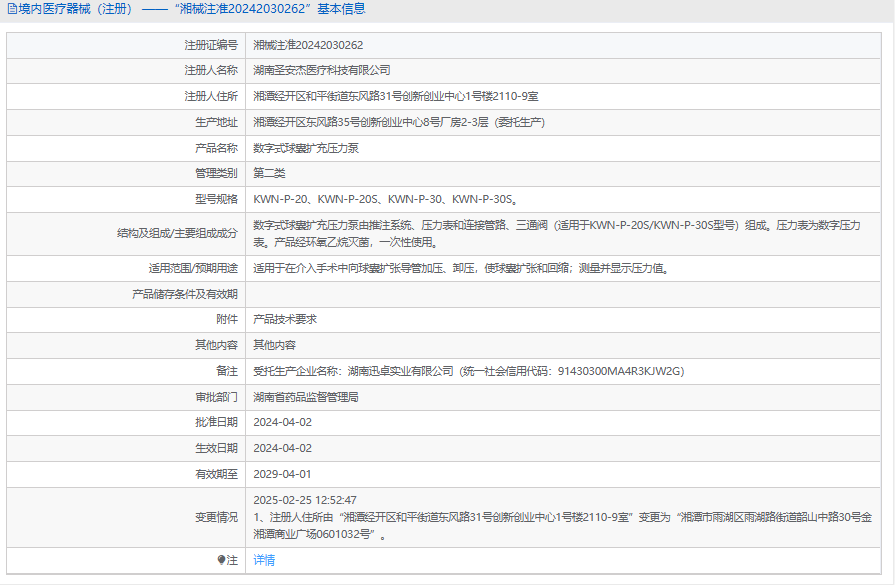
Task: Click the 结构及组成/主要组成成分 label
Action: pos(178,233)
